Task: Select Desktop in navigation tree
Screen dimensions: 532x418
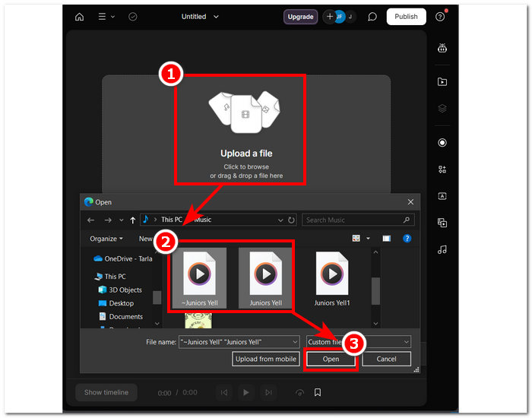Action: click(x=116, y=303)
